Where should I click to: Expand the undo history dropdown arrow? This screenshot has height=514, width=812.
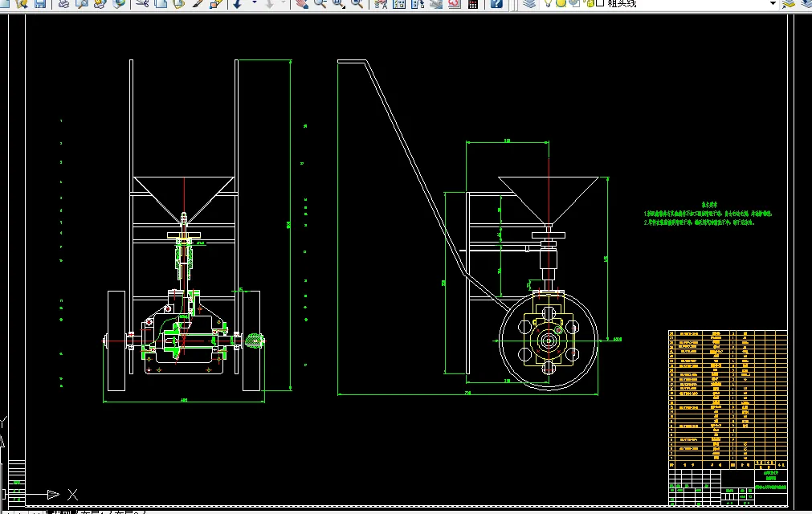254,3
